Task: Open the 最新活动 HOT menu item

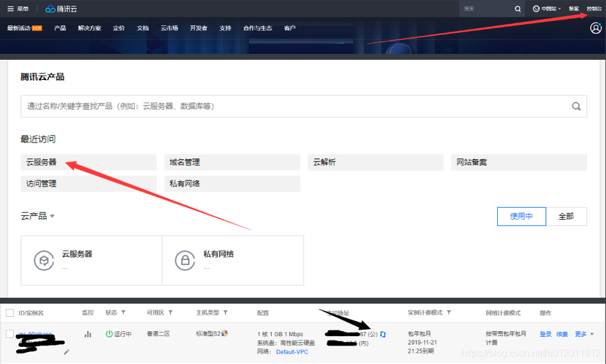Action: (x=24, y=28)
